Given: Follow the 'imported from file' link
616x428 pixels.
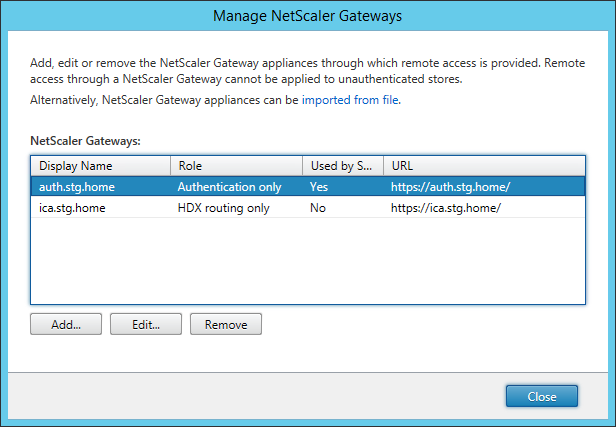Looking at the screenshot, I should point(350,100).
